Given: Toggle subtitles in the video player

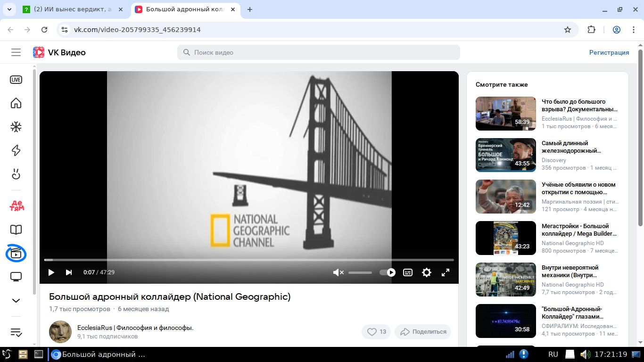Looking at the screenshot, I should [x=408, y=272].
